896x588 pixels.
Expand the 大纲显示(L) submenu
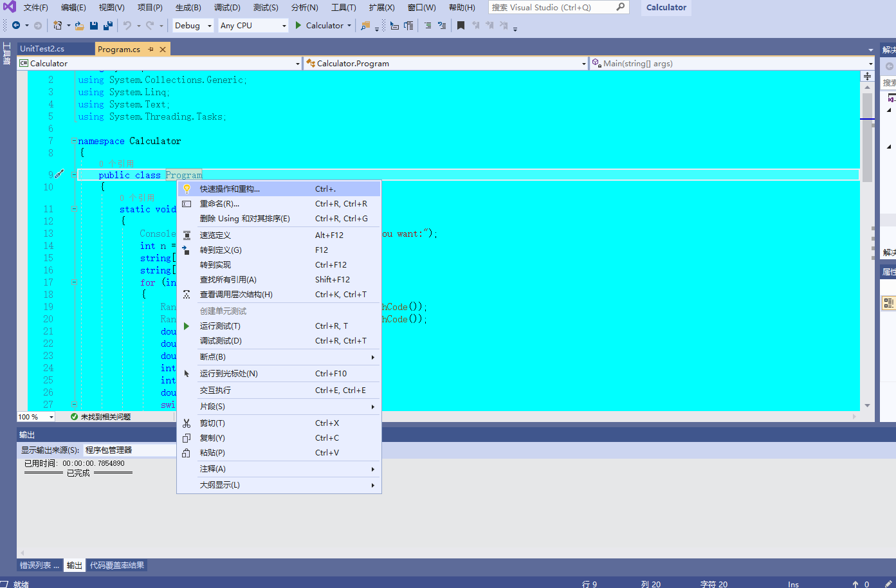pyautogui.click(x=279, y=485)
